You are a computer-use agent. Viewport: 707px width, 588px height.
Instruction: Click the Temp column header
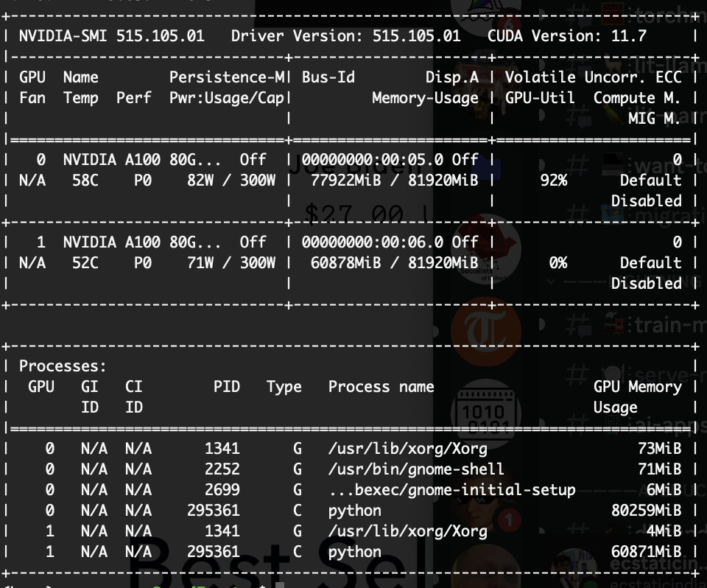click(x=81, y=98)
